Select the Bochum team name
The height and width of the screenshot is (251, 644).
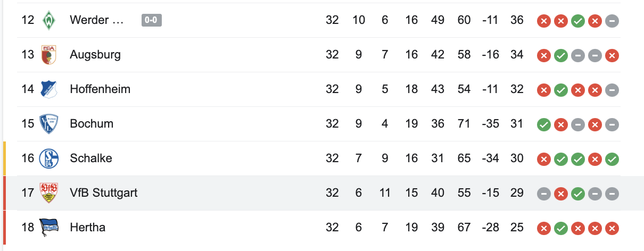(92, 124)
